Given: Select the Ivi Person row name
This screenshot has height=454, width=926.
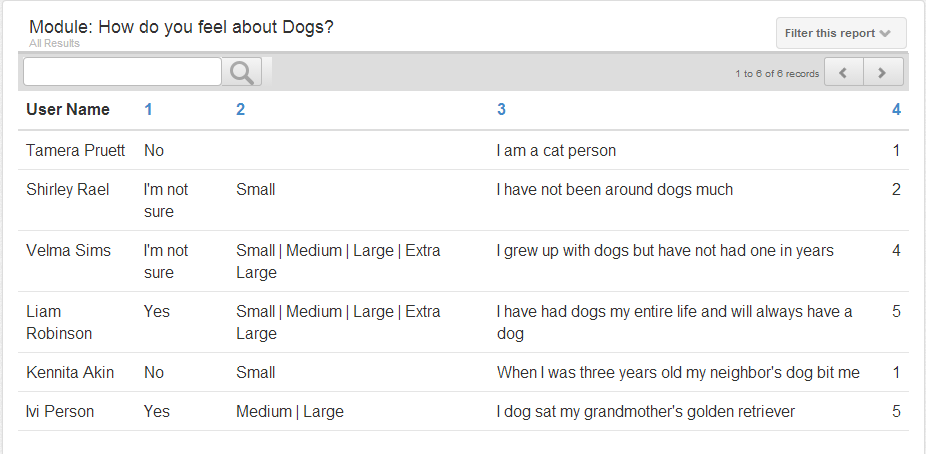Looking at the screenshot, I should [60, 411].
